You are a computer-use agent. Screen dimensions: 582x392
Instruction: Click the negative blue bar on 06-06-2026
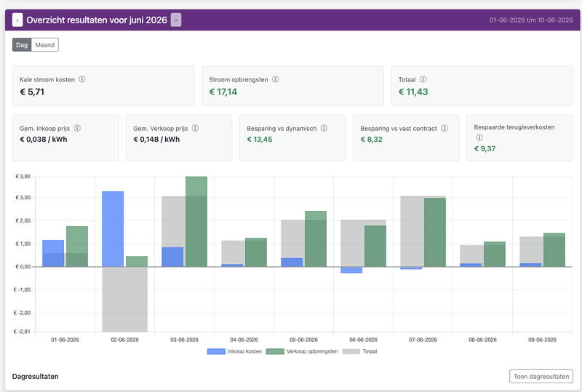(351, 270)
